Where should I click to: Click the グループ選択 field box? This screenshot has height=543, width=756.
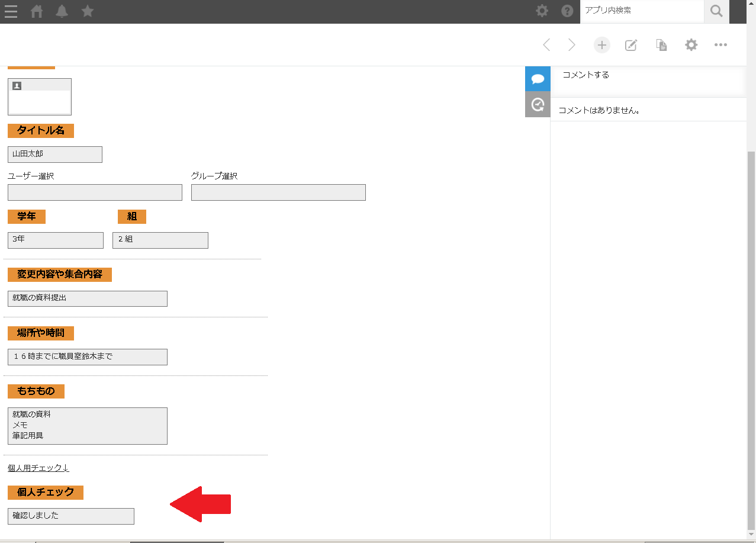tap(278, 192)
